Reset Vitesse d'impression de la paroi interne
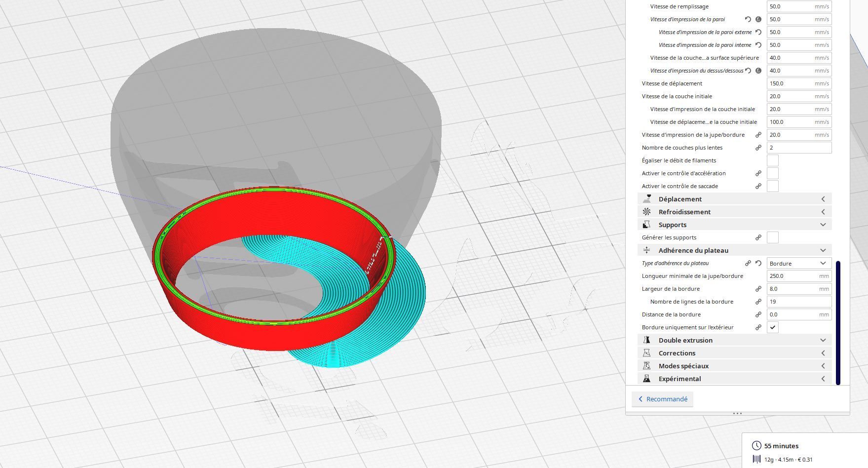Screen dimensions: 868x468 pos(758,45)
